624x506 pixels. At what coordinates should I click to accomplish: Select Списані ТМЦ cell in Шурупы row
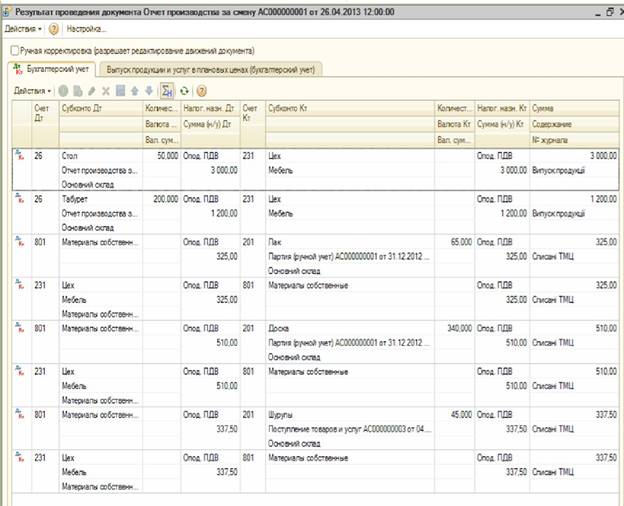pyautogui.click(x=574, y=429)
